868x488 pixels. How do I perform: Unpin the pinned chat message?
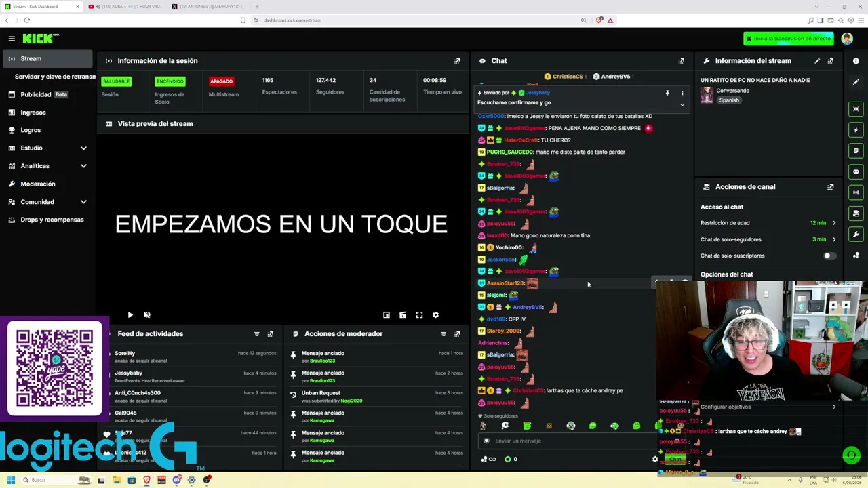click(667, 93)
